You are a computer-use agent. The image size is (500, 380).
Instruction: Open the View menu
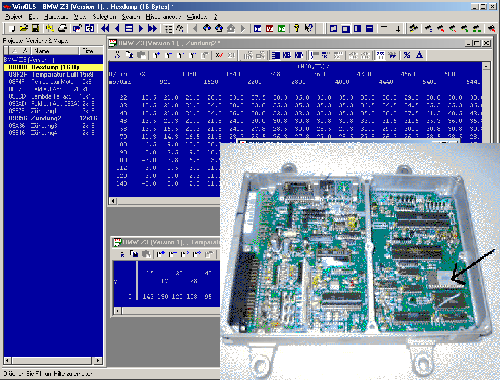point(80,17)
